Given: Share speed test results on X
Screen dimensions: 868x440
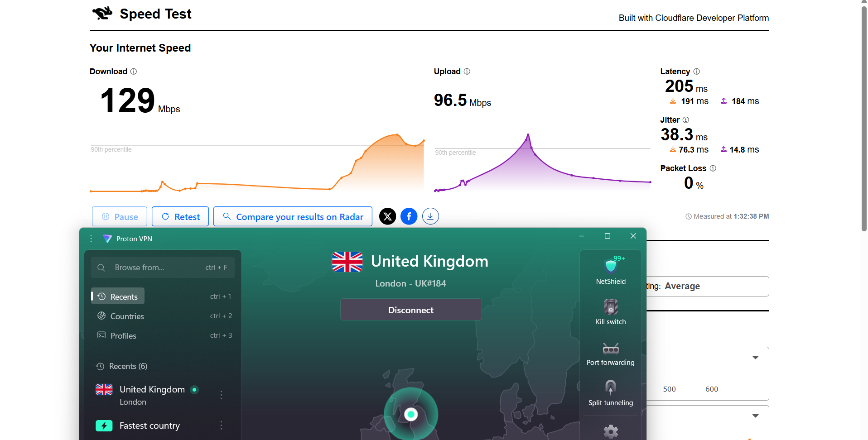Looking at the screenshot, I should coord(387,216).
